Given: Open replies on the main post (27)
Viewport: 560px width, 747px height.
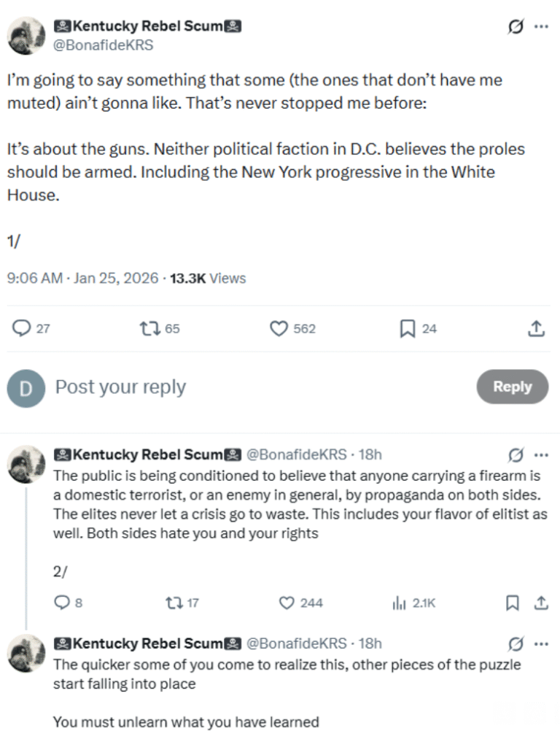Looking at the screenshot, I should tap(22, 329).
